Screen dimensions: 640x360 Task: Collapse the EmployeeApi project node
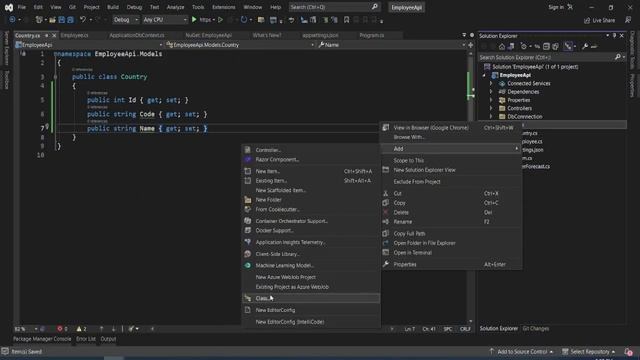click(484, 75)
